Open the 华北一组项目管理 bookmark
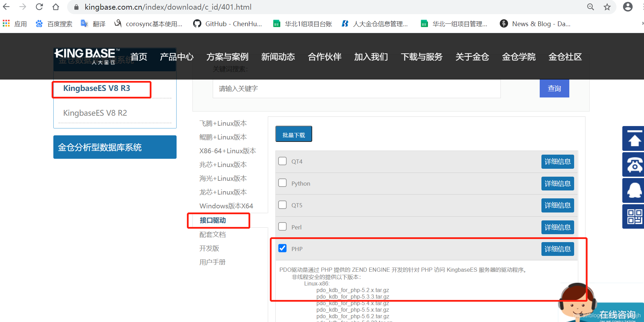Image resolution: width=644 pixels, height=322 pixels. coord(454,24)
